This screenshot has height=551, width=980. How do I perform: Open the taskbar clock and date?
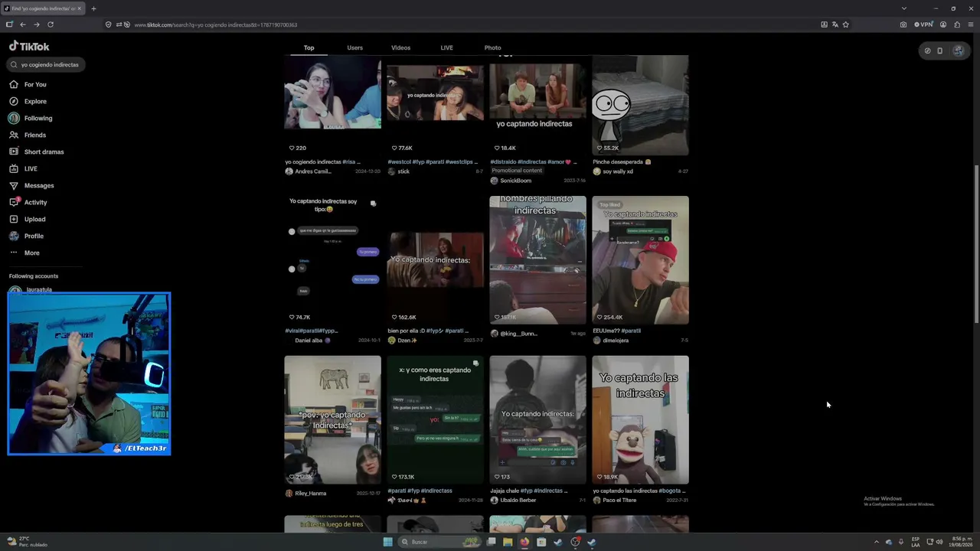pos(960,542)
